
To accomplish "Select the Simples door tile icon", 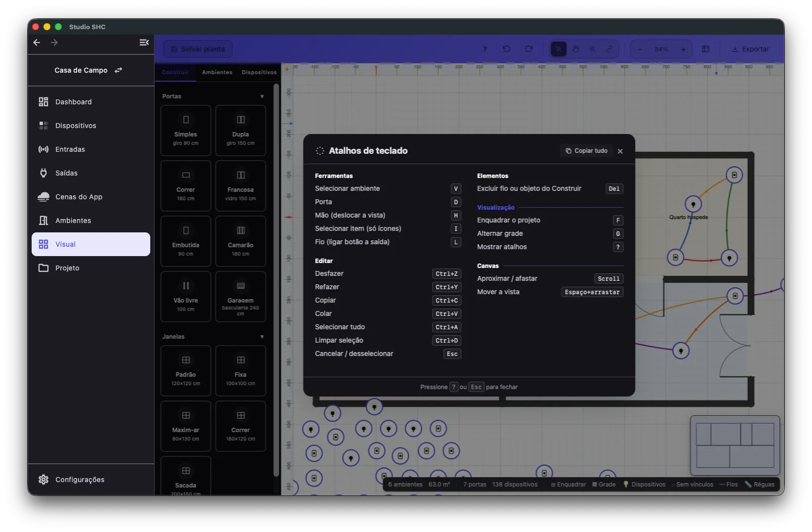I will 186,120.
